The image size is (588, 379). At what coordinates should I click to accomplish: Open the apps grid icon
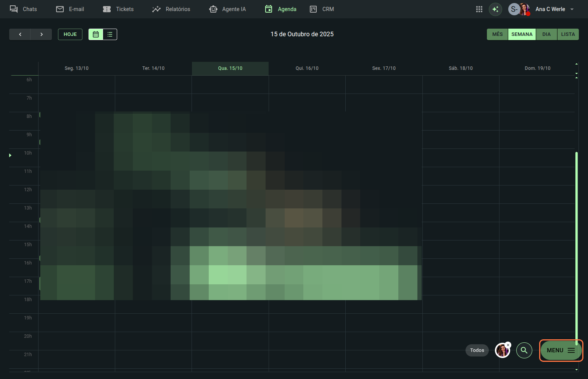pos(479,9)
